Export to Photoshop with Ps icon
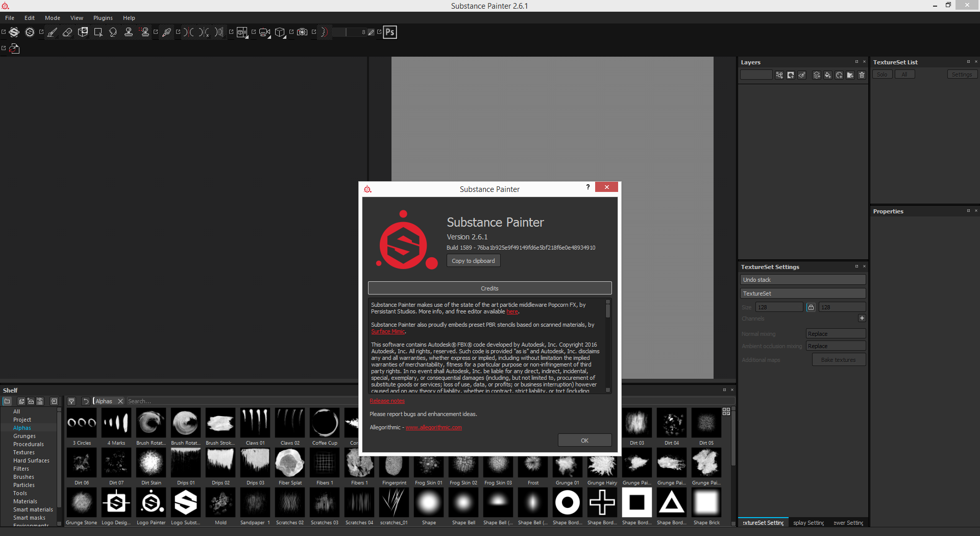 coord(390,32)
